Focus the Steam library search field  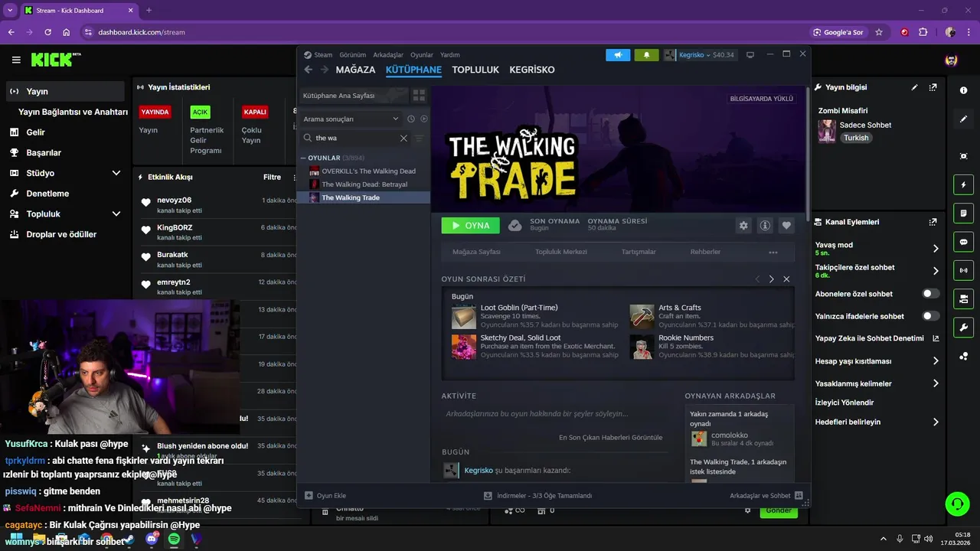357,139
